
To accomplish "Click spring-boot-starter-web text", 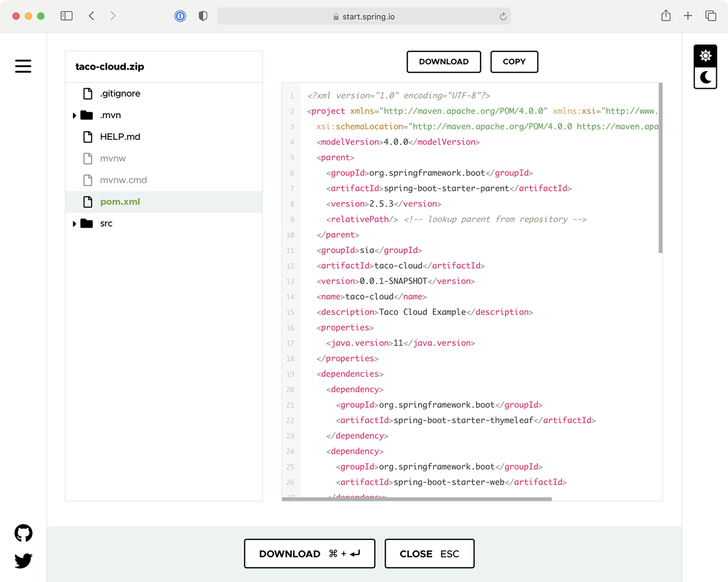I will (449, 482).
